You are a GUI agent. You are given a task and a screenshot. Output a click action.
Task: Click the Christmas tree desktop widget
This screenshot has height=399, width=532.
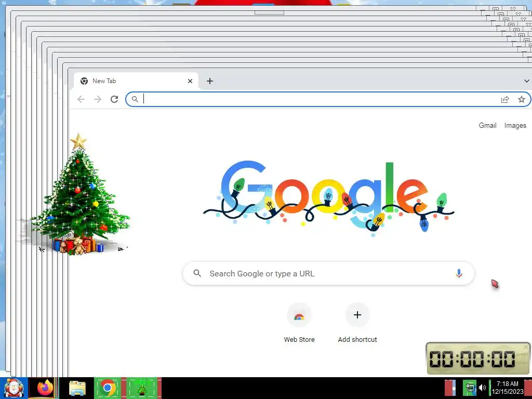point(79,195)
